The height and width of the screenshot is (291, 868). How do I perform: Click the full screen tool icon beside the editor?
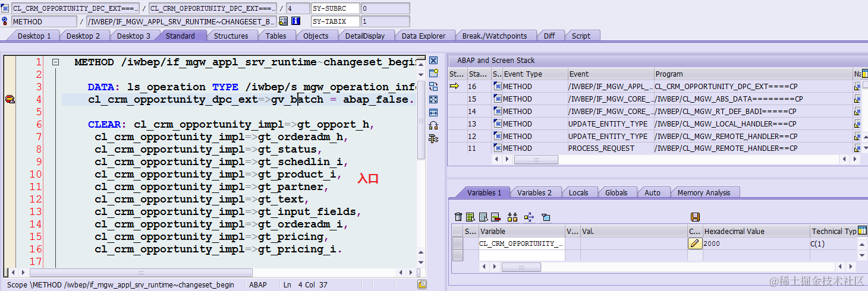click(433, 99)
